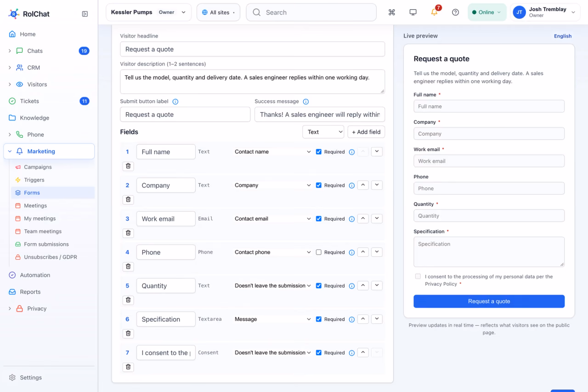Delete the Quantity field
This screenshot has width=588, height=392.
click(x=128, y=300)
